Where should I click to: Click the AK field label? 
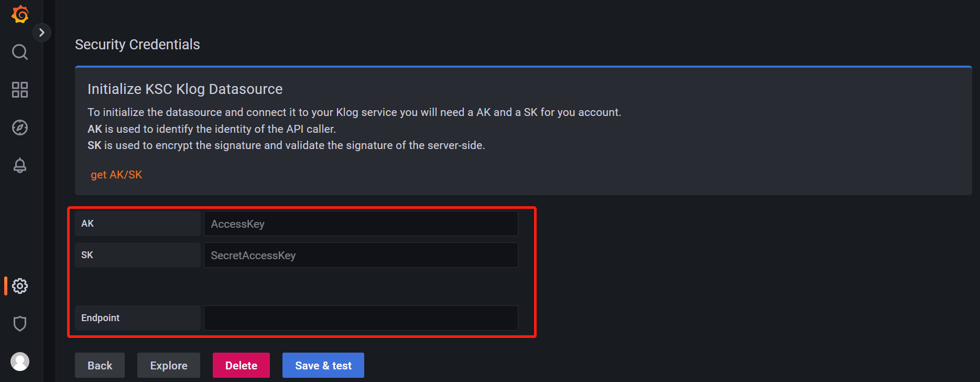click(88, 224)
